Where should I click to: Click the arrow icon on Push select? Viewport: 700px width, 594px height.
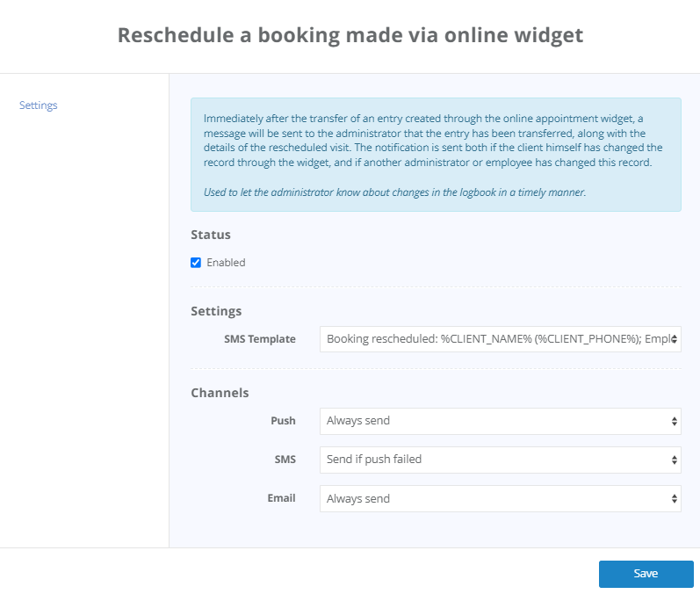click(x=675, y=421)
